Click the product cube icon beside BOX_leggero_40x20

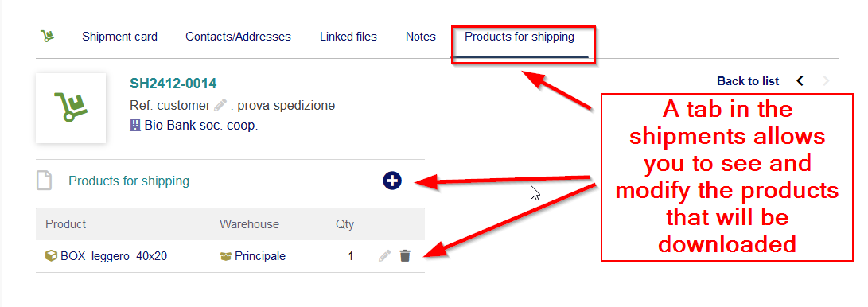(x=51, y=256)
